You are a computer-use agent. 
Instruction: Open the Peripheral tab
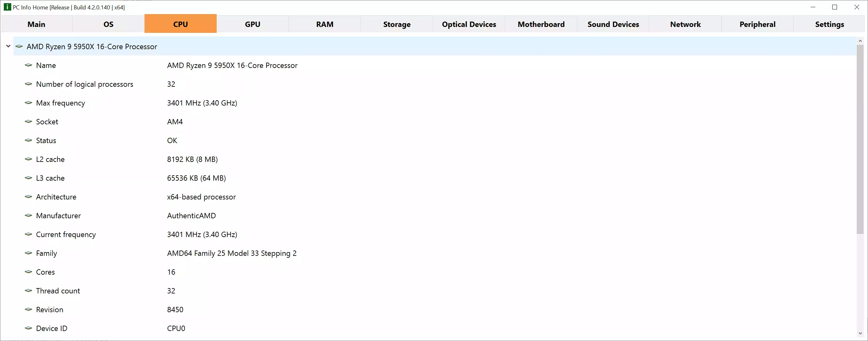(758, 24)
